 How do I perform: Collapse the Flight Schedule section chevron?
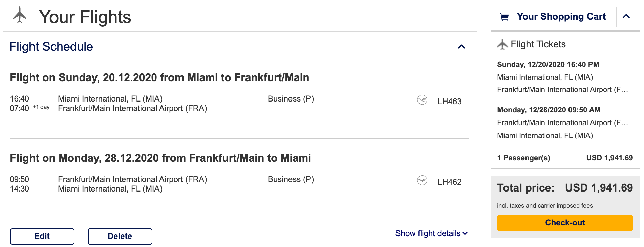coord(461,47)
